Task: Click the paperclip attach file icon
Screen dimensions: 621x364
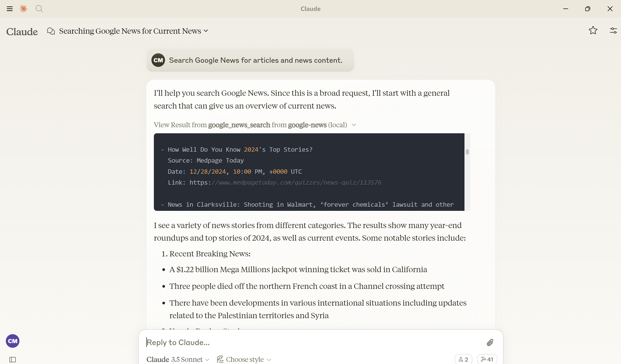Action: point(490,342)
